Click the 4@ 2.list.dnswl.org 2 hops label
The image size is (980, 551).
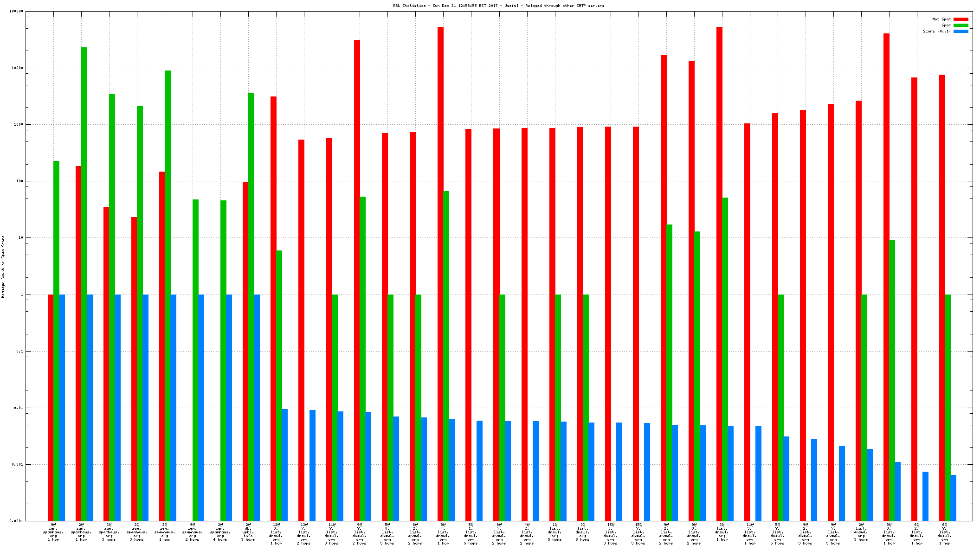coord(527,533)
